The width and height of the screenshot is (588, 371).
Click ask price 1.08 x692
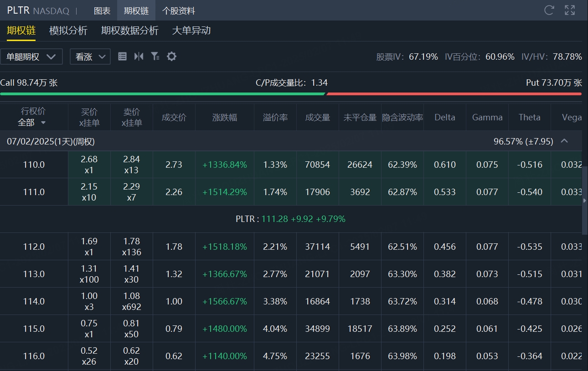point(132,301)
